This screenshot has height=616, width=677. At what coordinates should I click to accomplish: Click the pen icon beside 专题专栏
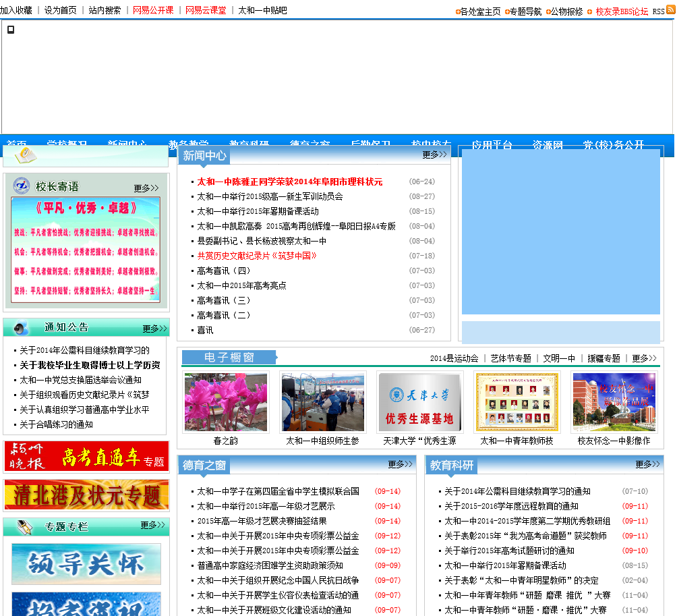click(x=24, y=527)
